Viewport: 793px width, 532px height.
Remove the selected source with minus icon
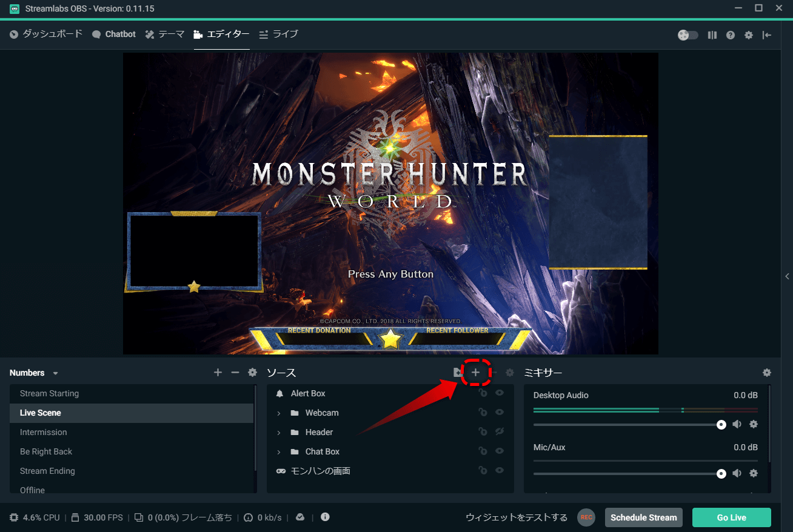(x=494, y=373)
